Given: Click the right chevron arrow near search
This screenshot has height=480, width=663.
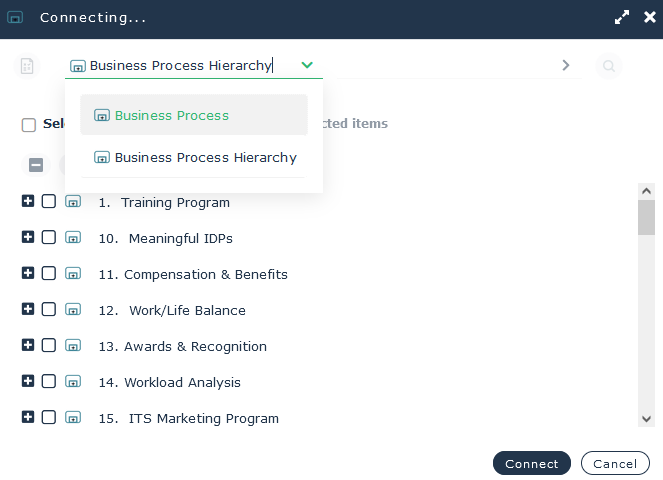Looking at the screenshot, I should tap(566, 65).
